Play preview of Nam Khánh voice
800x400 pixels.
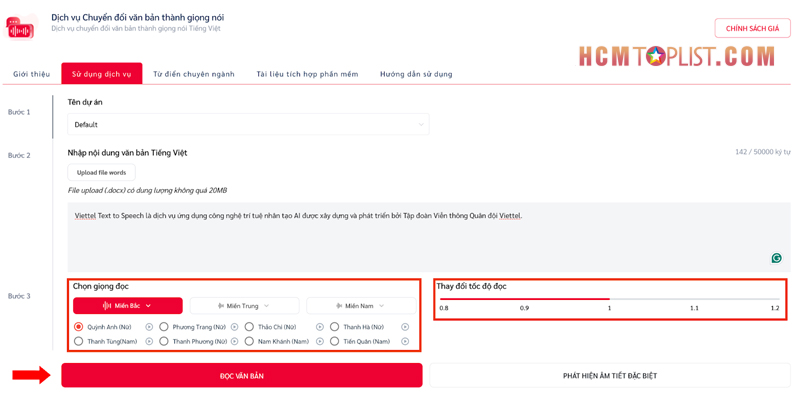(319, 342)
